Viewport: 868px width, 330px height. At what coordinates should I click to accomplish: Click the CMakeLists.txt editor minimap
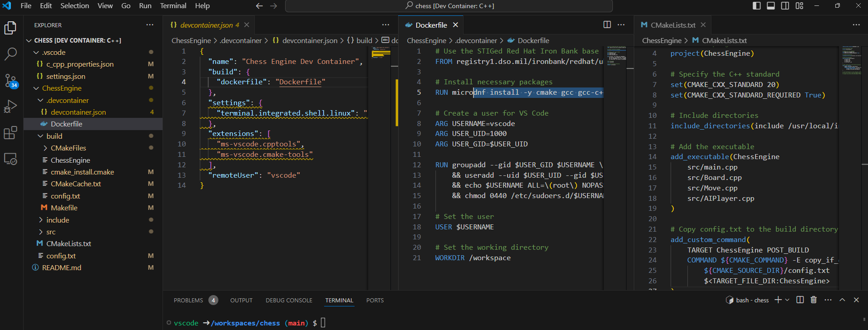pyautogui.click(x=853, y=168)
